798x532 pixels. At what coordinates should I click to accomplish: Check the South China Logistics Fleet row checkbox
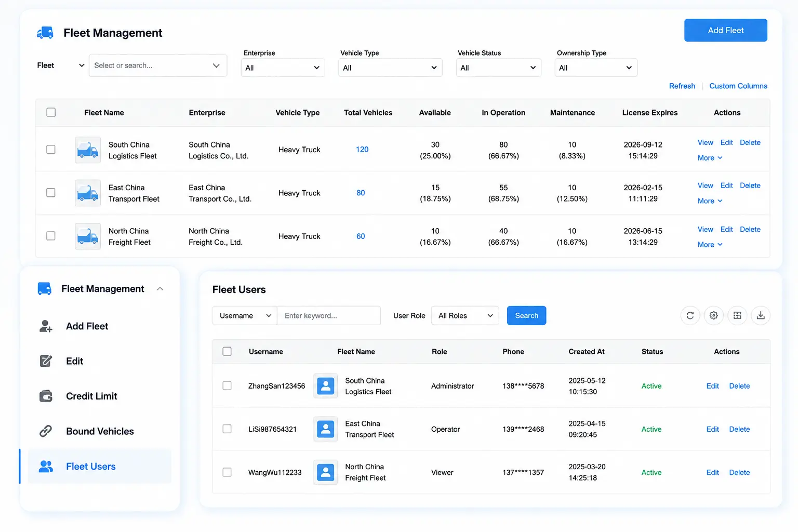[51, 150]
